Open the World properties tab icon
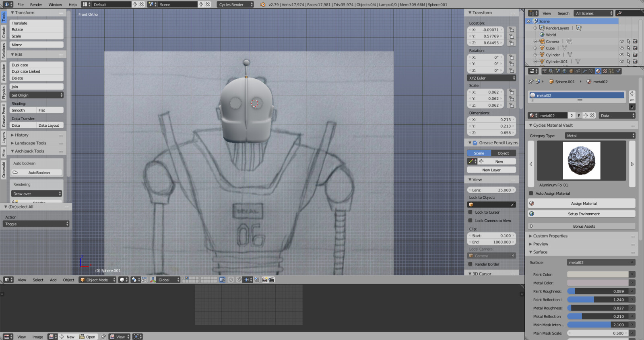This screenshot has height=340, width=644. 564,71
